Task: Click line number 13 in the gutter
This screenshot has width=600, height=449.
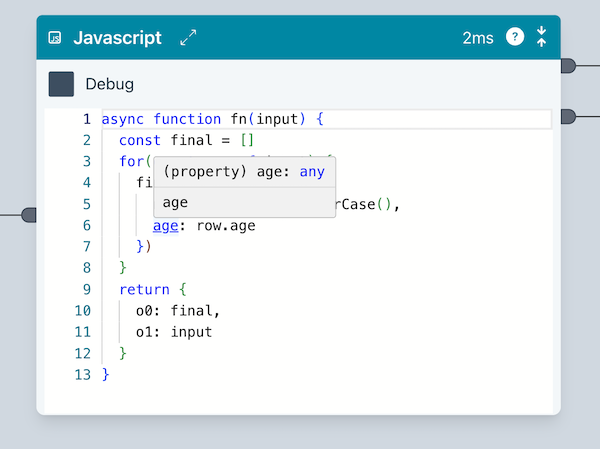Action: [x=83, y=374]
